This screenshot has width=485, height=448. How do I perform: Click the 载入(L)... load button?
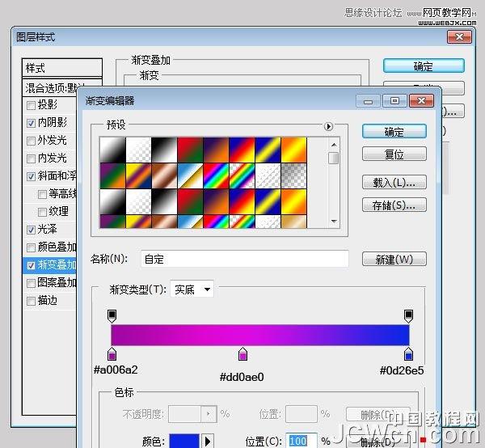click(394, 182)
